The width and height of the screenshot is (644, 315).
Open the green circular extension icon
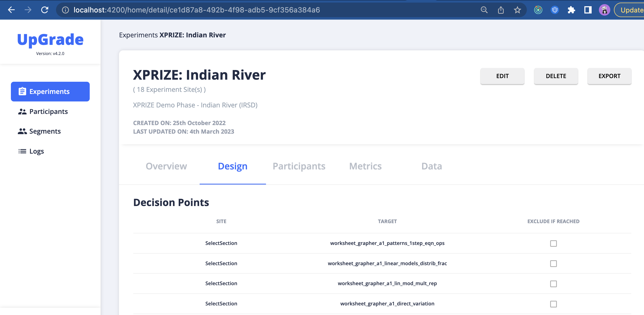538,10
